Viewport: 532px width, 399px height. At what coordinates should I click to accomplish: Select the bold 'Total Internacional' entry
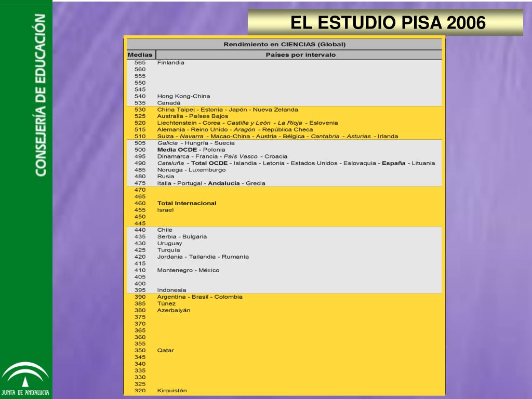187,203
